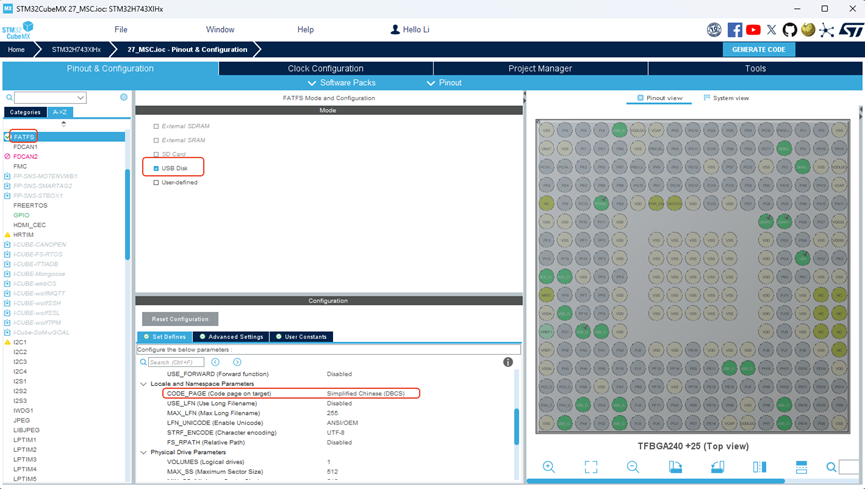Viewport: 865px width, 489px height.
Task: Enable the External SRAM checkbox
Action: click(x=156, y=140)
